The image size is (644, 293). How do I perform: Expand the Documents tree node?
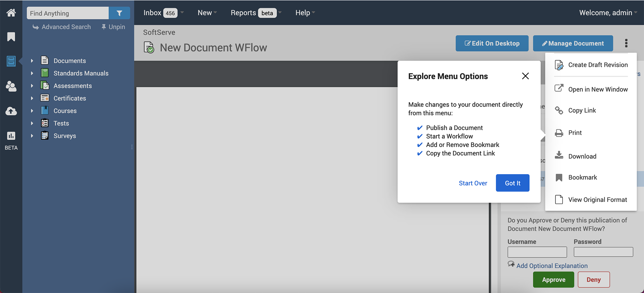click(32, 61)
